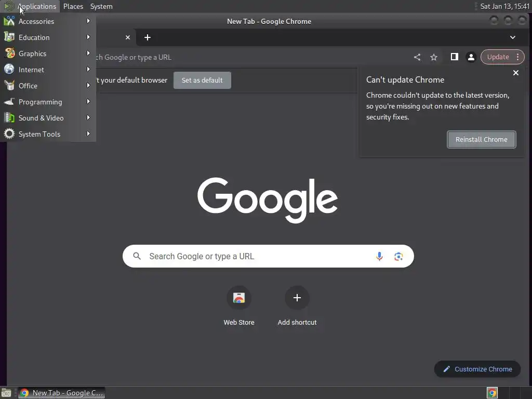
Task: Dismiss the Can't update Chrome popup
Action: click(x=516, y=73)
